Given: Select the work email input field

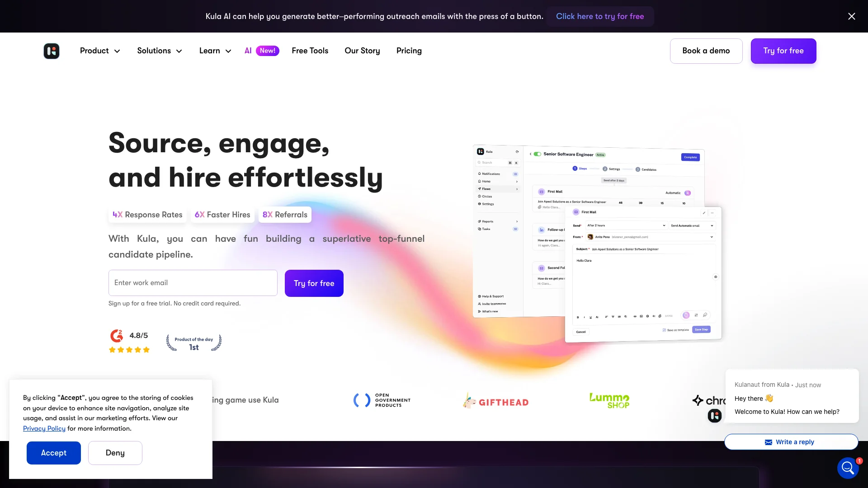Looking at the screenshot, I should click(192, 282).
